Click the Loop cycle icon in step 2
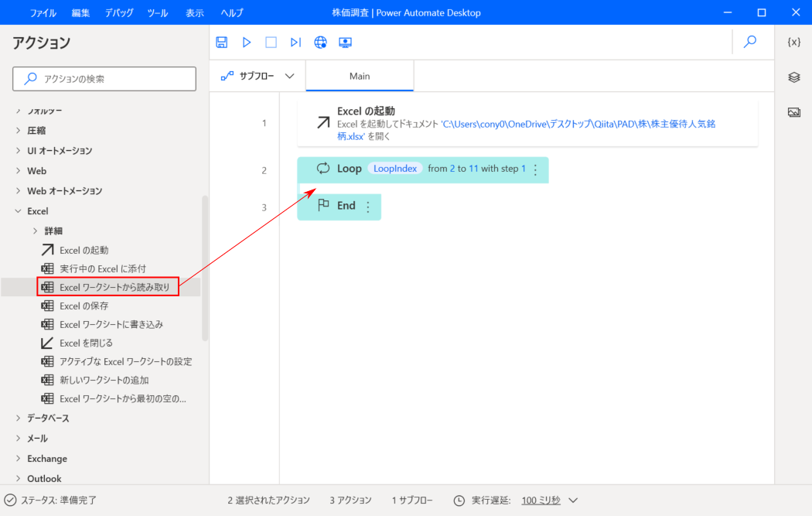 (x=323, y=169)
